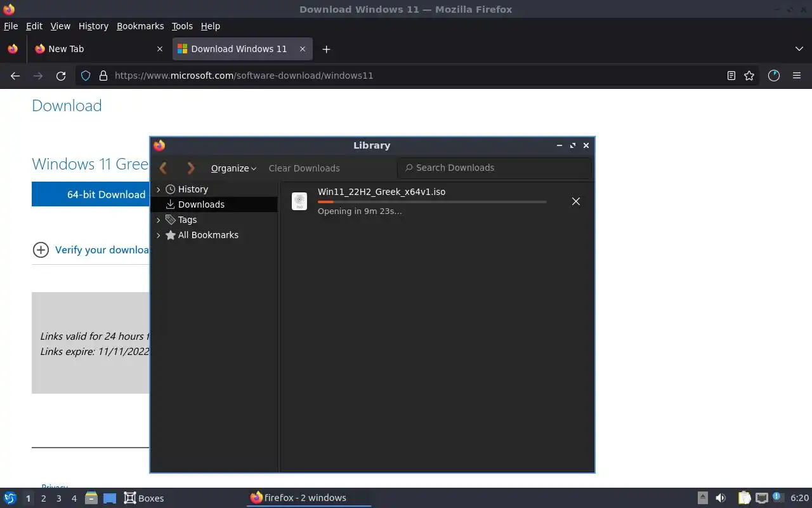The image size is (812, 508).
Task: Click the Download heading on the page
Action: (x=67, y=105)
